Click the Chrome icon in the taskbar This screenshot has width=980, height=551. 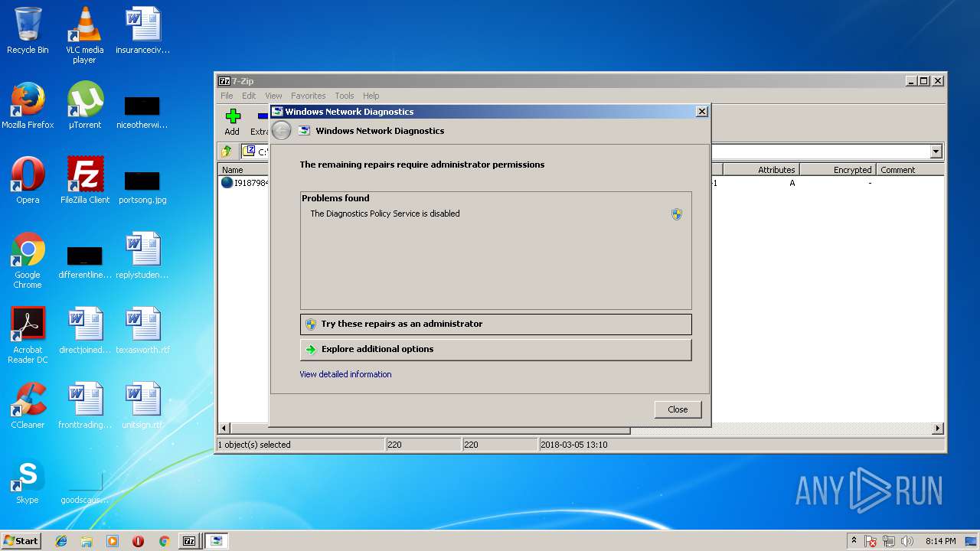click(164, 541)
